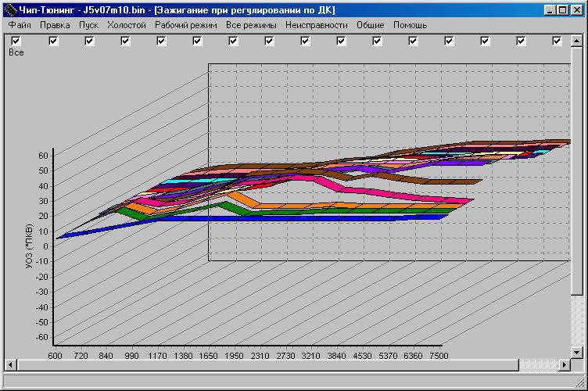Open the Помощь menu
The width and height of the screenshot is (588, 391).
(x=411, y=25)
